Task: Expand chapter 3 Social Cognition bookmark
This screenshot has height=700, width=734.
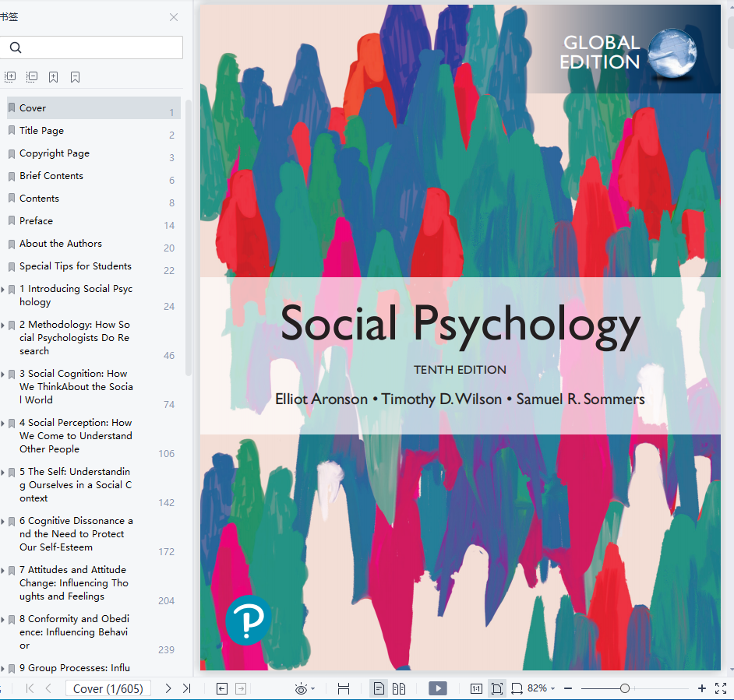Action: (x=3, y=375)
